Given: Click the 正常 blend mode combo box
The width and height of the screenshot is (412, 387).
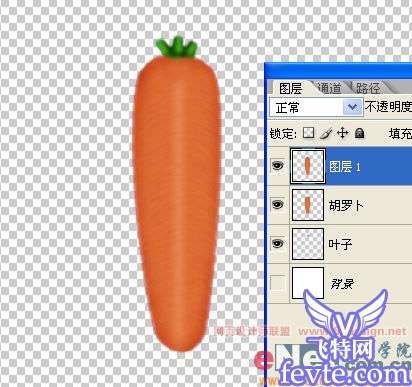Looking at the screenshot, I should click(x=316, y=107).
